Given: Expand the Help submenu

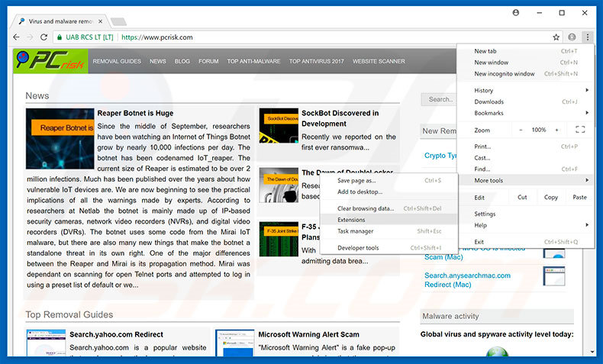Looking at the screenshot, I should point(526,225).
